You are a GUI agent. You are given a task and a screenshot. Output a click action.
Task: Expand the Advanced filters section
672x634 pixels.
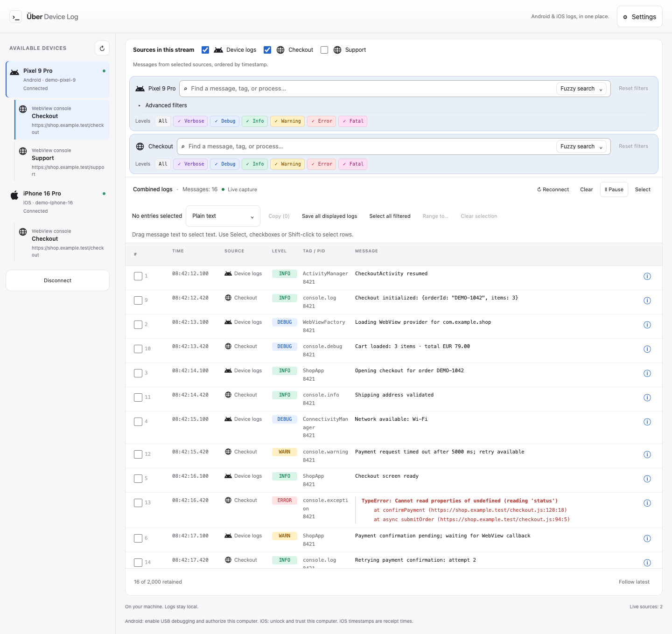point(163,105)
